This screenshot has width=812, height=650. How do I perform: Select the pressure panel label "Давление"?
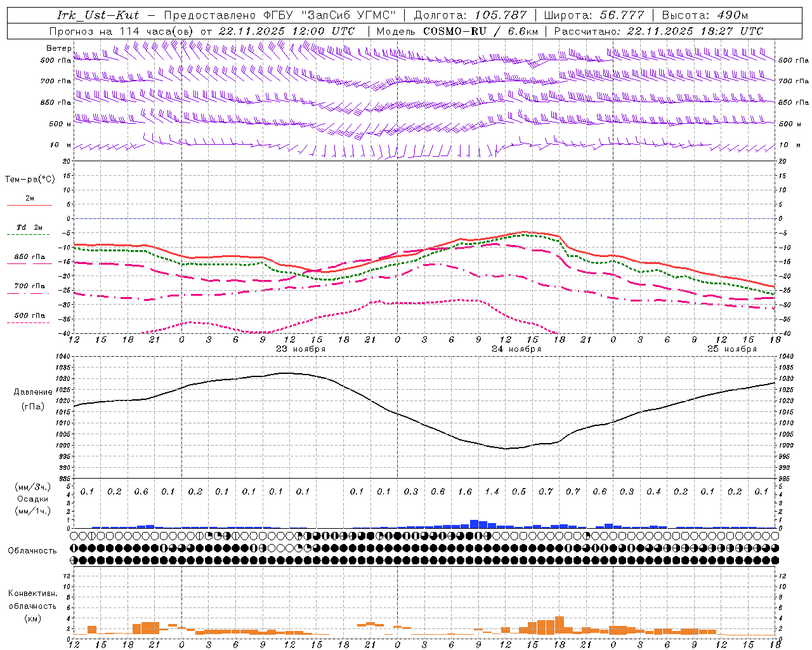coord(33,392)
